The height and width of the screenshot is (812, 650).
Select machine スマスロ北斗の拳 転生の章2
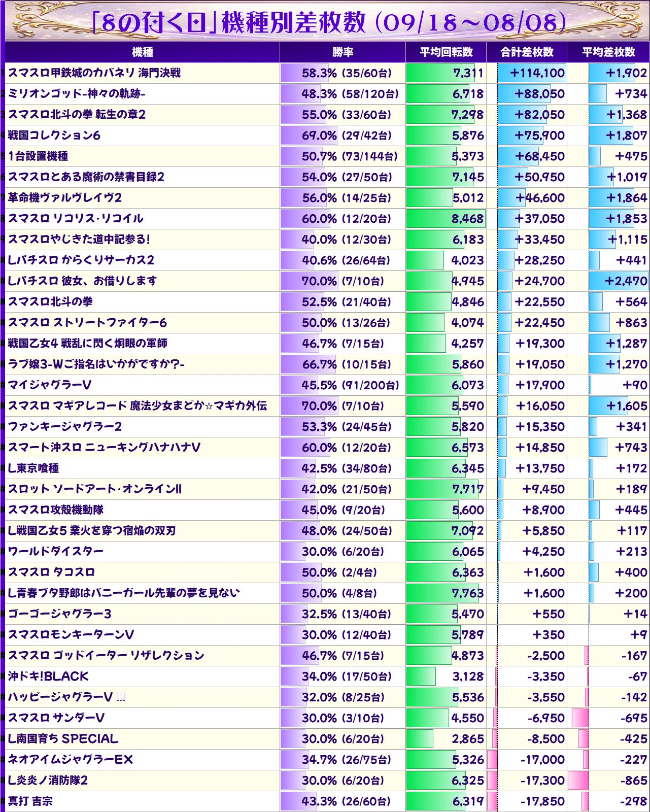click(x=77, y=115)
